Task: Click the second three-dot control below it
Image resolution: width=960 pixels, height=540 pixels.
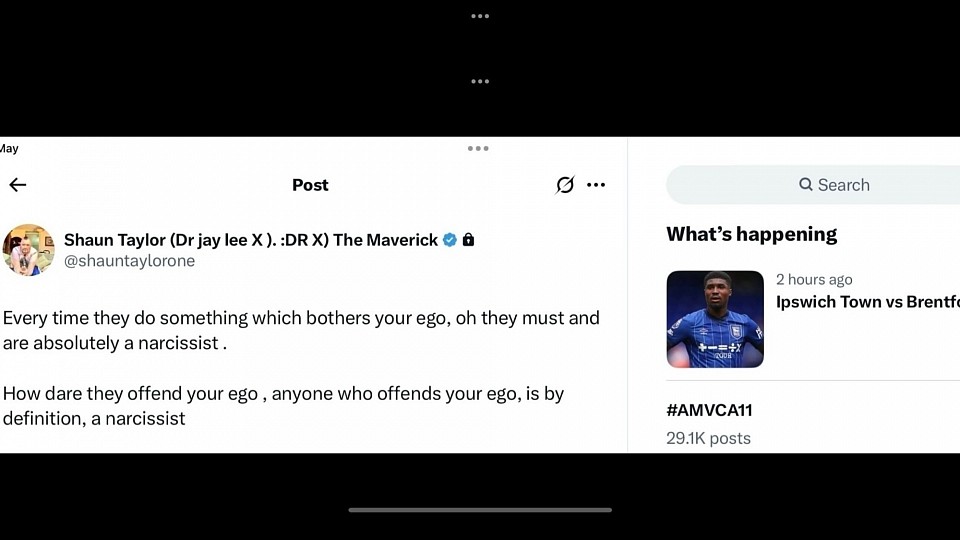Action: (x=480, y=82)
